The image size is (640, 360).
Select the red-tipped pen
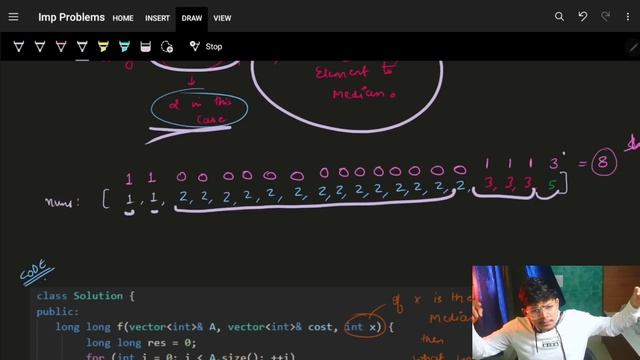[x=61, y=47]
